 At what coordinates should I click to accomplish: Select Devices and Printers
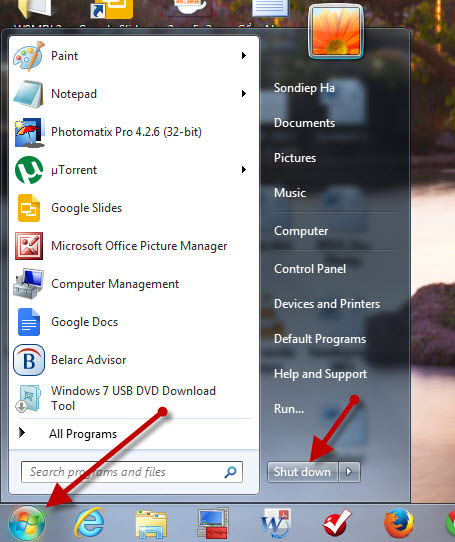(x=327, y=304)
